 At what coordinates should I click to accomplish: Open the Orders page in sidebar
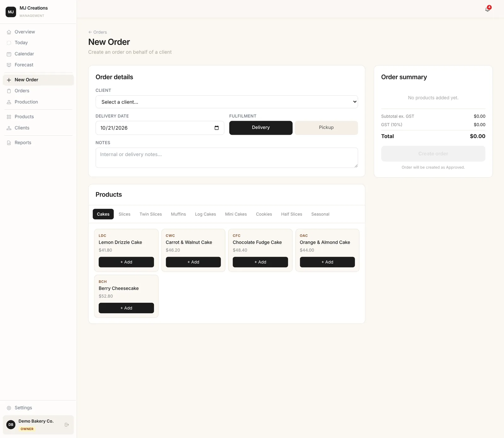tap(38, 91)
